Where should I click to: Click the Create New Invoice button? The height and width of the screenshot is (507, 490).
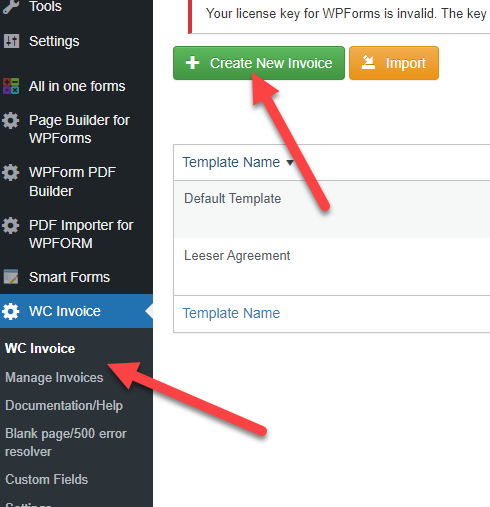pyautogui.click(x=259, y=63)
